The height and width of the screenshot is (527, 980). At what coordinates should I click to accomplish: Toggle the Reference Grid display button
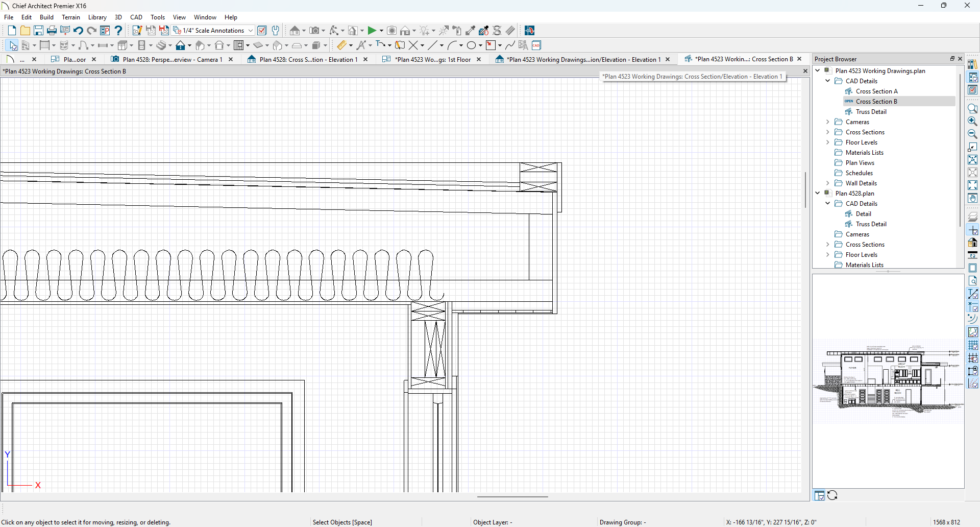[x=973, y=345]
